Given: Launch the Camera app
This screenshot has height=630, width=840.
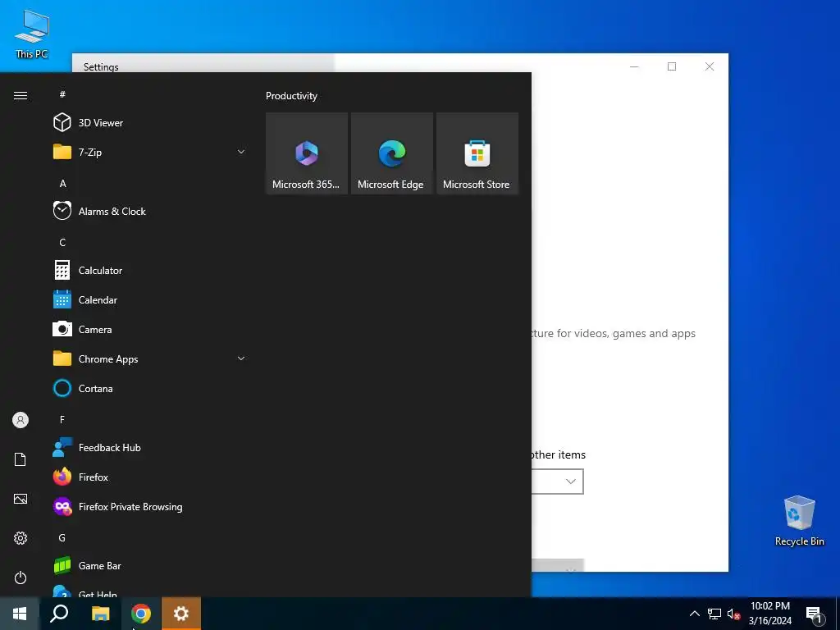Looking at the screenshot, I should click(150, 330).
